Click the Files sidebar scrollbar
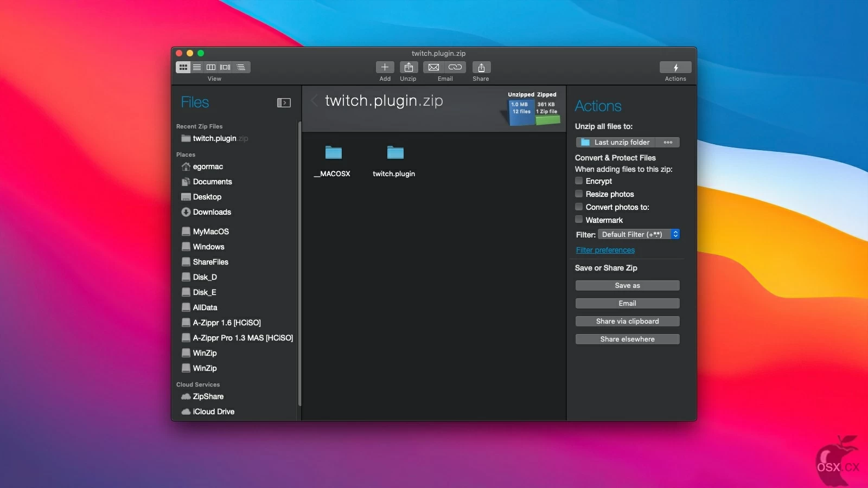 point(299,263)
